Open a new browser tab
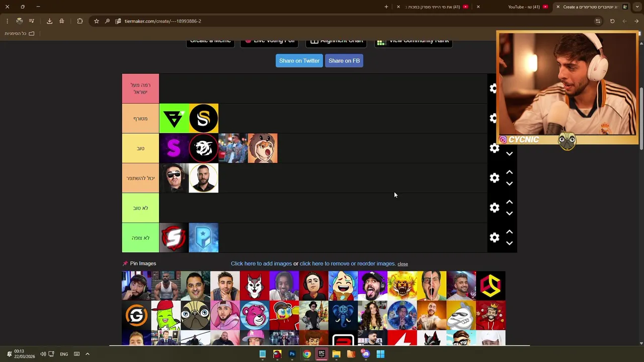 (x=386, y=7)
